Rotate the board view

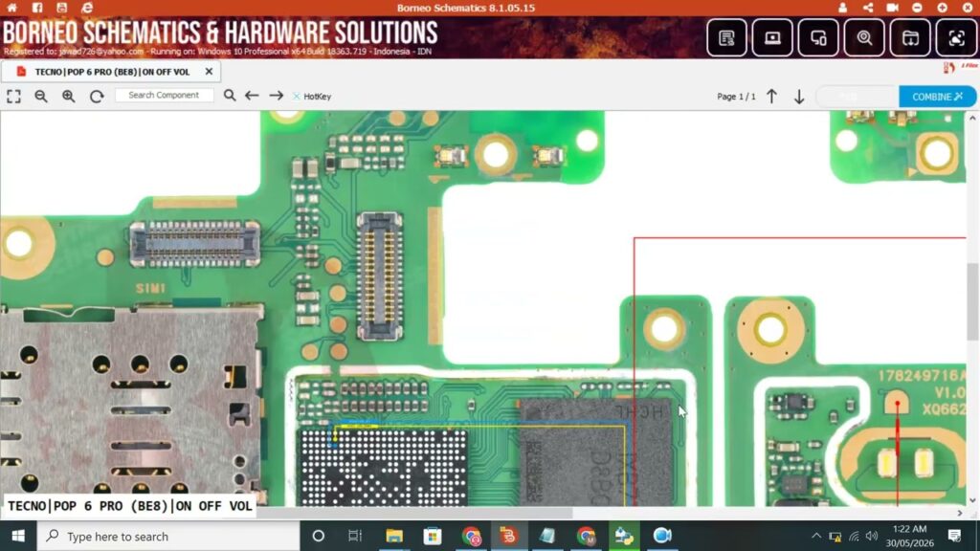point(97,97)
